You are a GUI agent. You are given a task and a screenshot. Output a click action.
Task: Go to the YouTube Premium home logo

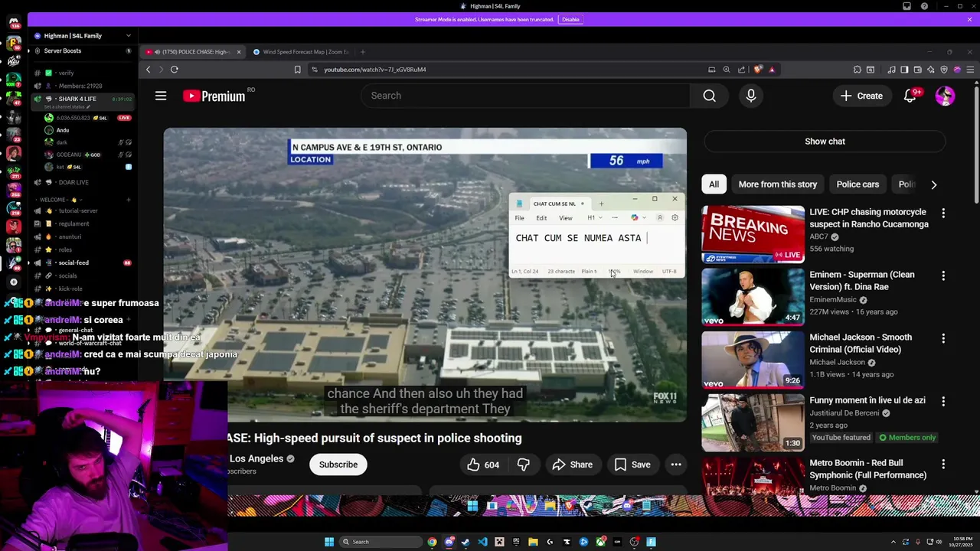pyautogui.click(x=214, y=96)
